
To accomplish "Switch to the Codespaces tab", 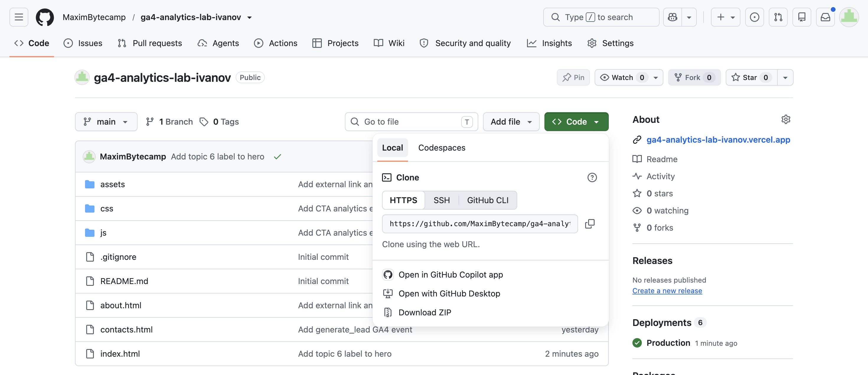I will pyautogui.click(x=441, y=148).
